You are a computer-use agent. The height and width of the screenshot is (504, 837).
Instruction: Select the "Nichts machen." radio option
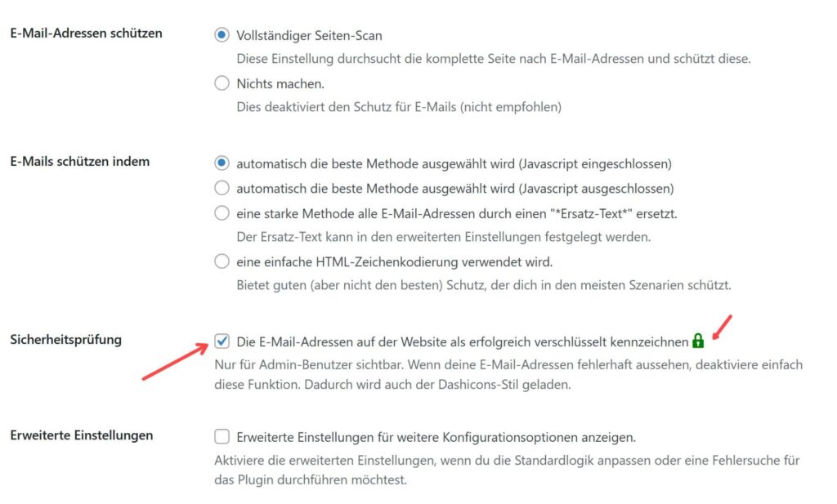(x=222, y=83)
